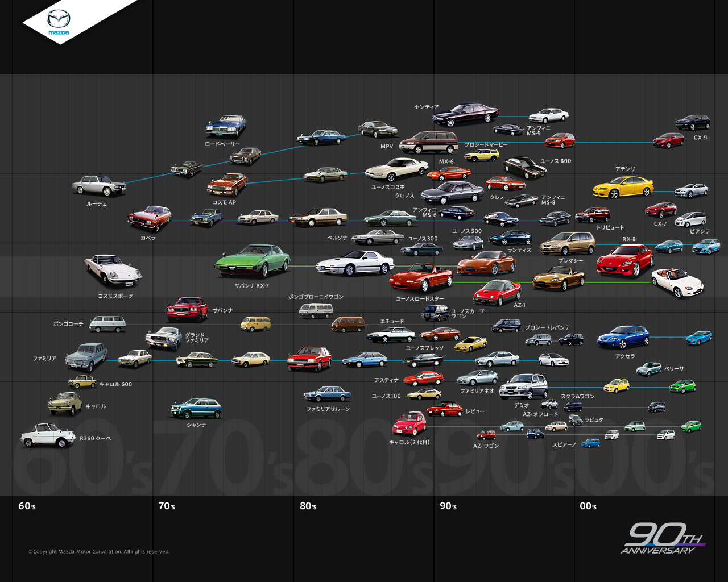The height and width of the screenshot is (582, 728).
Task: Click the ユーノスプレッソ label
Action: tap(425, 348)
